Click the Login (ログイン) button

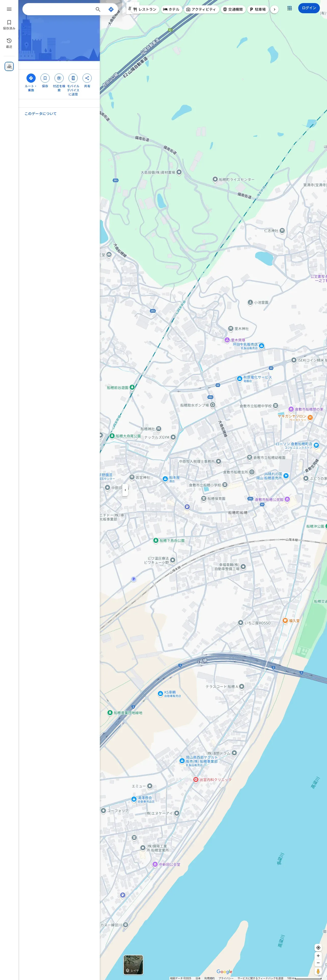(309, 8)
